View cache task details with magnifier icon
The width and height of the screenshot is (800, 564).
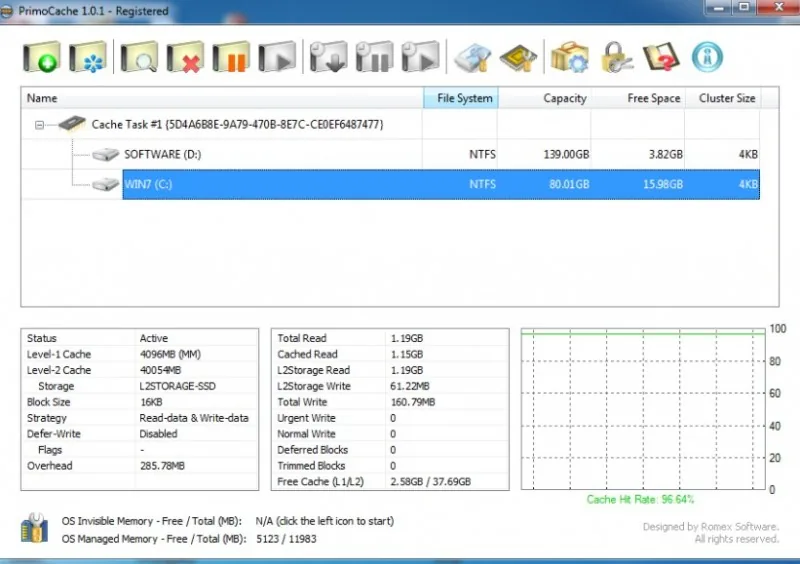tap(139, 57)
